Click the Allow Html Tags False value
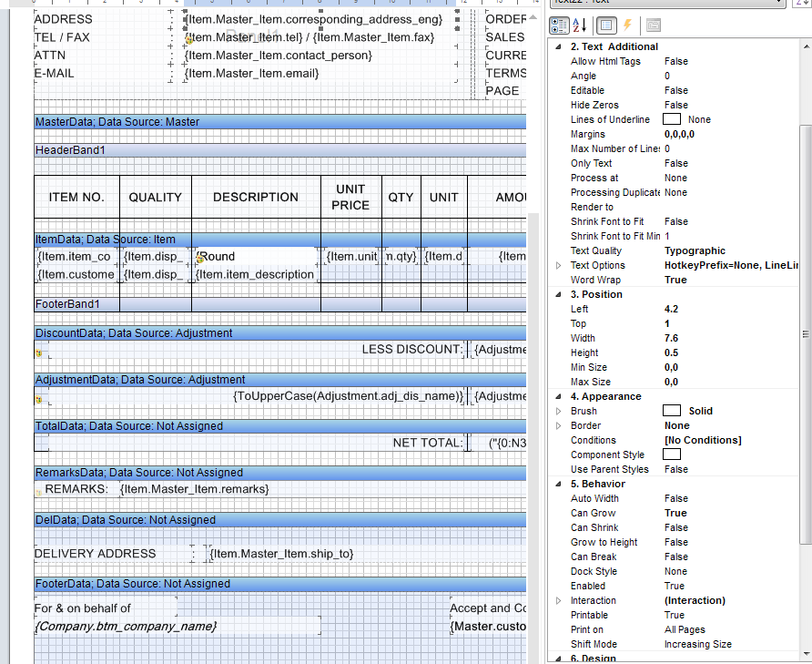The width and height of the screenshot is (812, 664). click(x=675, y=61)
